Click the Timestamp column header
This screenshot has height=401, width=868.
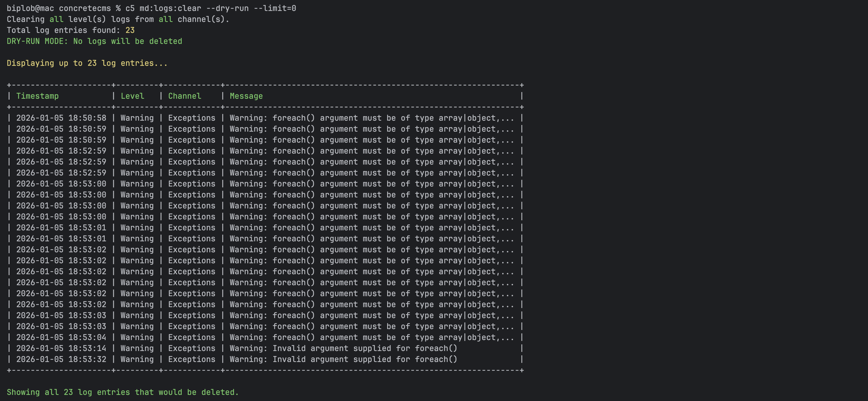click(37, 96)
